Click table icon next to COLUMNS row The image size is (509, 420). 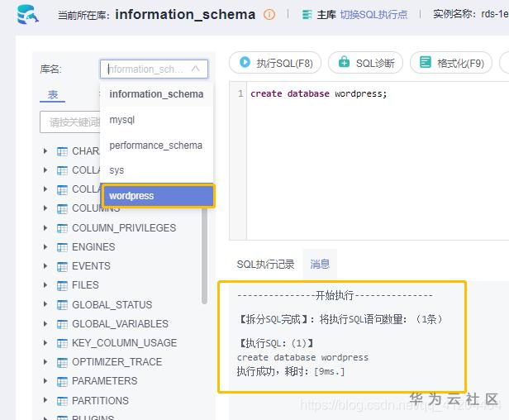[62, 208]
